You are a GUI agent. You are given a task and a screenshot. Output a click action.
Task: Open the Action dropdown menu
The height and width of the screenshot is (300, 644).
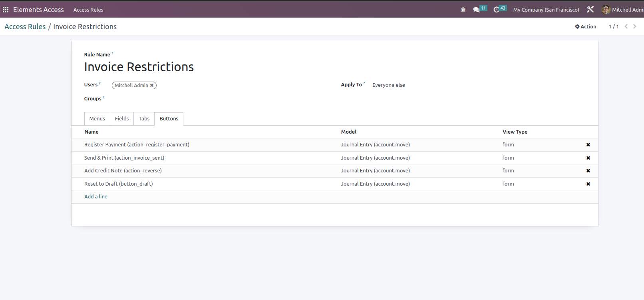tap(585, 27)
